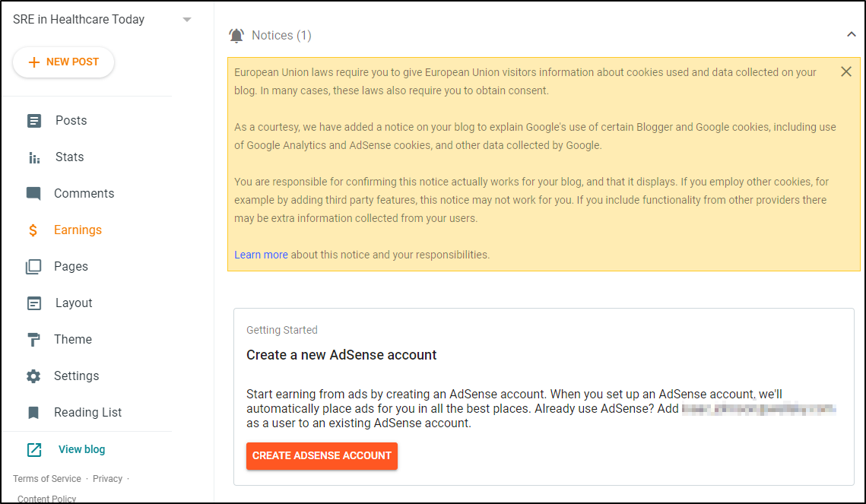The height and width of the screenshot is (504, 866).
Task: Click the NEW POST button
Action: pyautogui.click(x=64, y=62)
